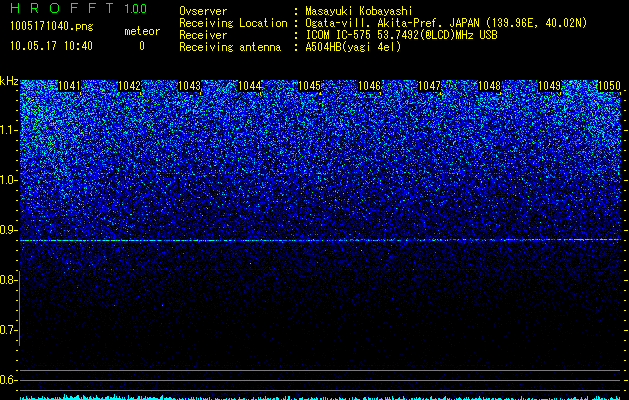Image resolution: width=629 pixels, height=400 pixels.
Task: Select the antenna value A504HB(yagi 4el)
Action: point(353,47)
